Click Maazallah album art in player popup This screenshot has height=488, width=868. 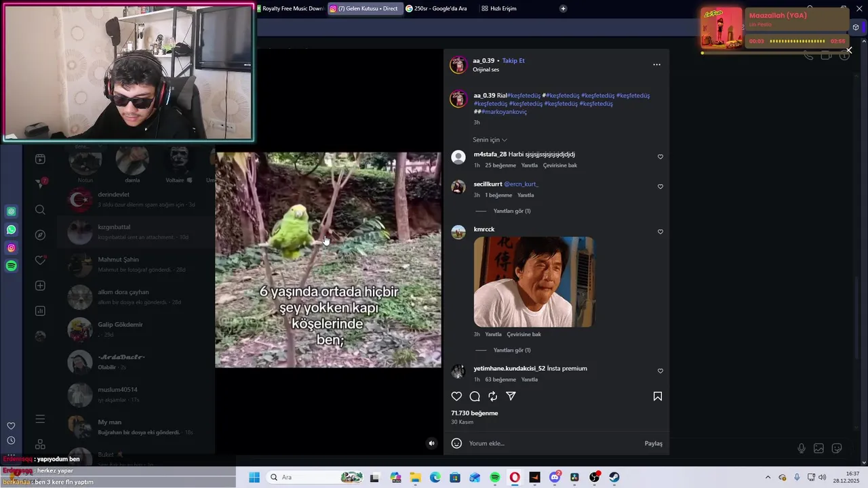point(722,28)
